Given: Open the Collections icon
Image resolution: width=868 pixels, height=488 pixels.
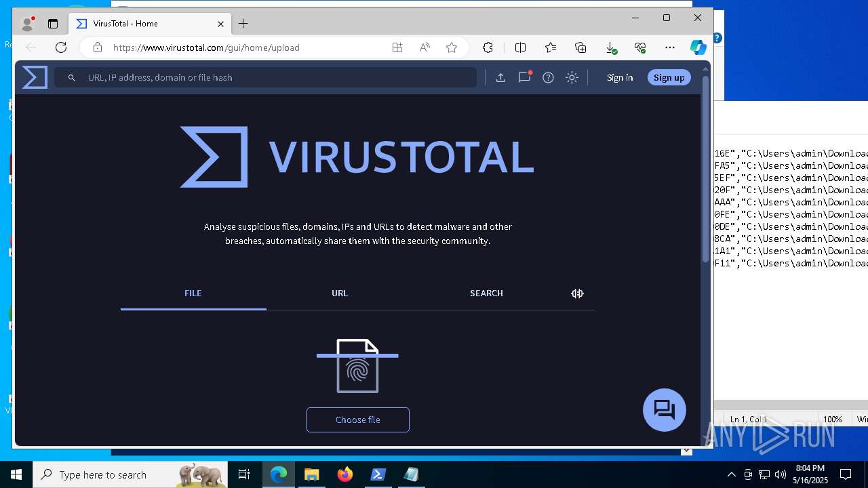Looking at the screenshot, I should click(580, 47).
